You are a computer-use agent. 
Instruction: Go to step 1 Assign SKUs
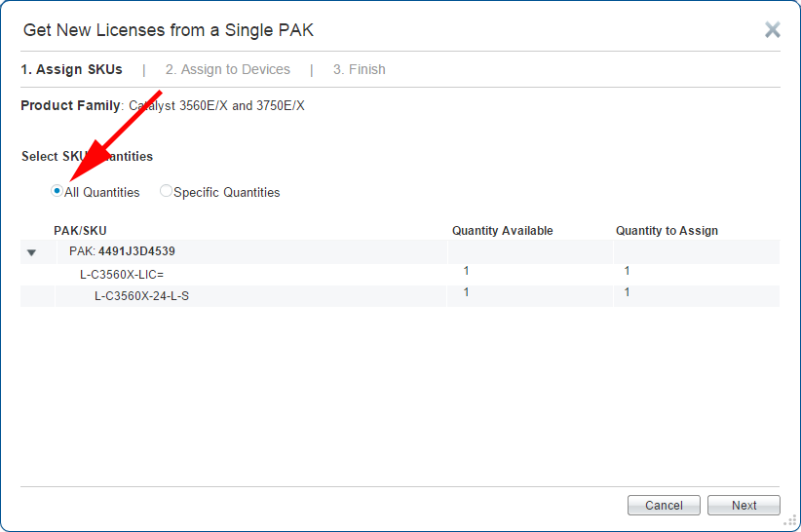click(x=71, y=69)
